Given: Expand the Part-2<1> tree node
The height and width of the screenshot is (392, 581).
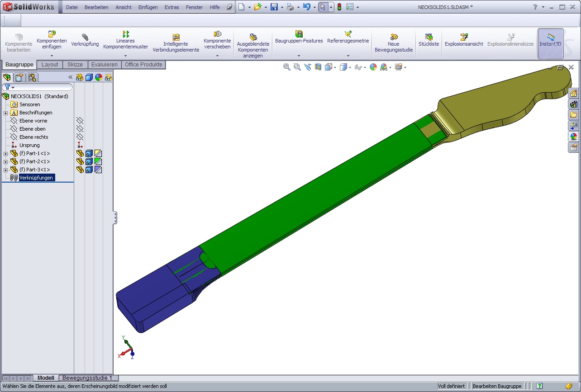Looking at the screenshot, I should [x=6, y=161].
